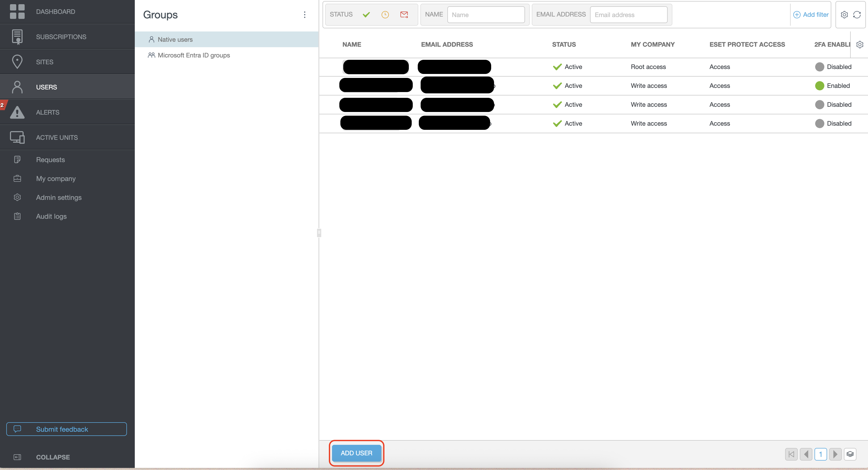The height and width of the screenshot is (470, 868).
Task: Click the Collapse sidebar arrow icon
Action: 17,457
